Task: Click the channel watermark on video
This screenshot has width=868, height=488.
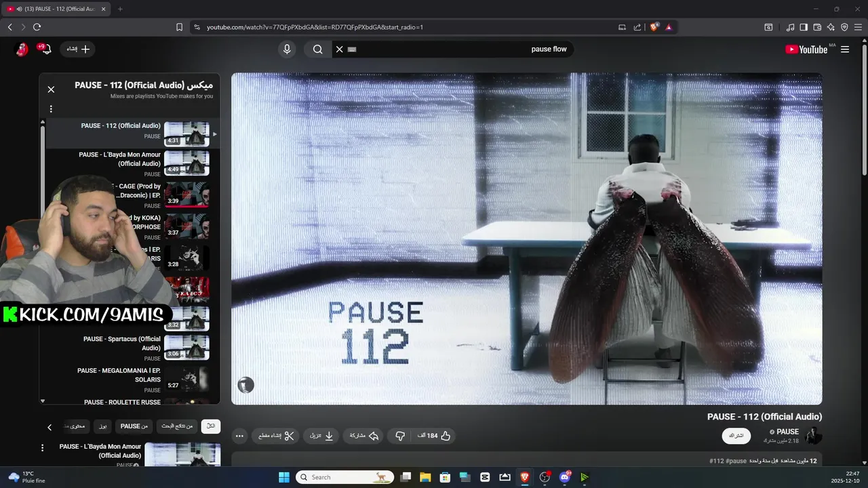Action: point(245,385)
